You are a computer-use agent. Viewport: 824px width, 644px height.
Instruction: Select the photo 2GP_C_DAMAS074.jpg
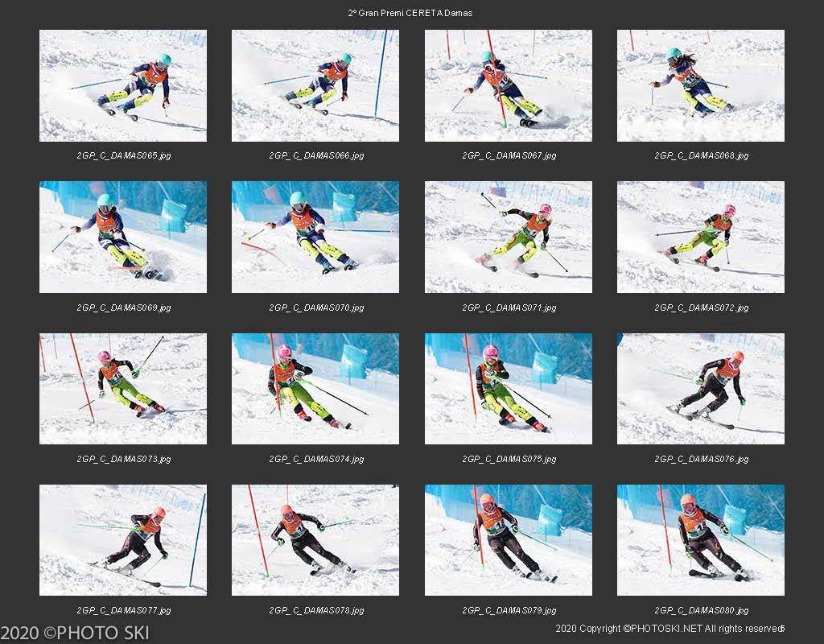(x=315, y=389)
